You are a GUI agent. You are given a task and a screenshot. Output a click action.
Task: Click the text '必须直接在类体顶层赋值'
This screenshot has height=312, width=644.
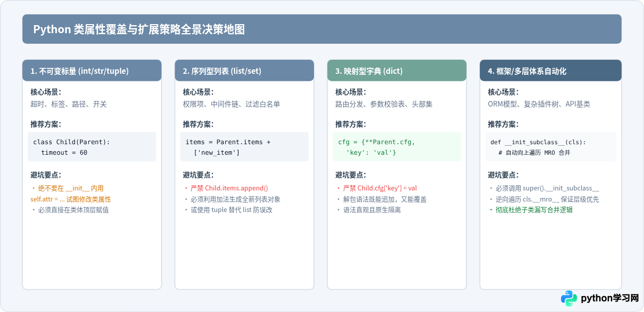point(73,210)
